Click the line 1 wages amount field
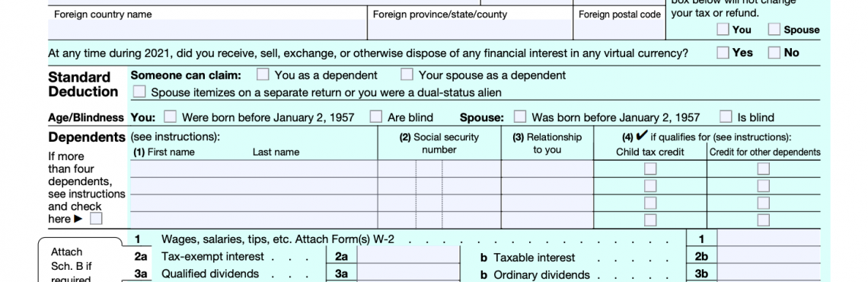The width and height of the screenshot is (868, 282). pos(768,239)
